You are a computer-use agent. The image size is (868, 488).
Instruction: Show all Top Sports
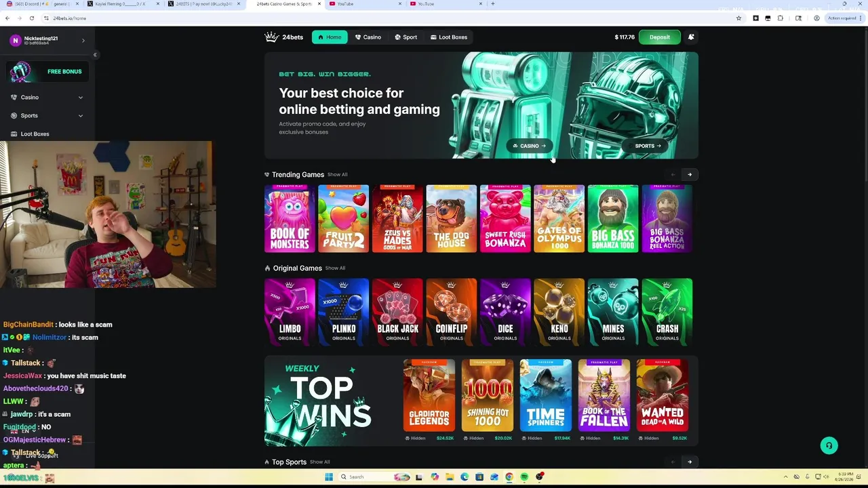pos(319,462)
